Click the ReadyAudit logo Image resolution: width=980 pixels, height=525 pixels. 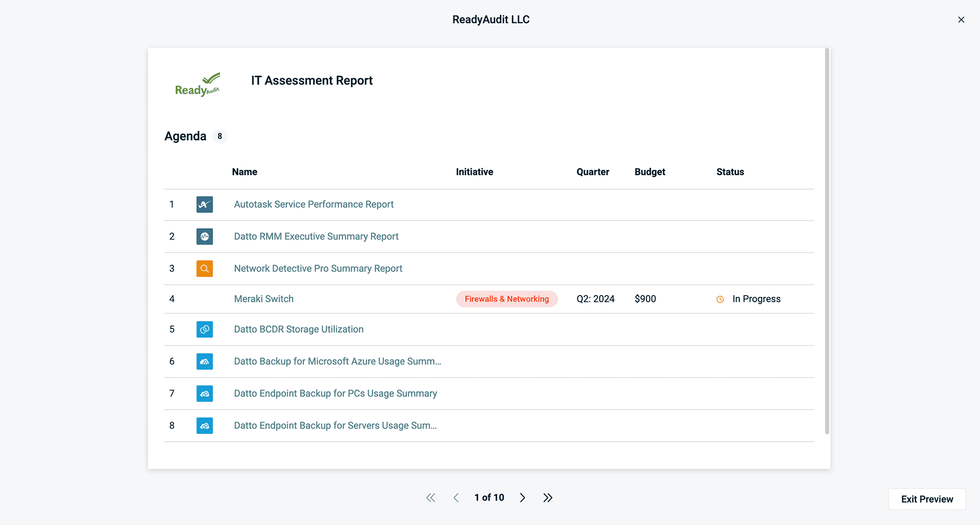coord(197,84)
